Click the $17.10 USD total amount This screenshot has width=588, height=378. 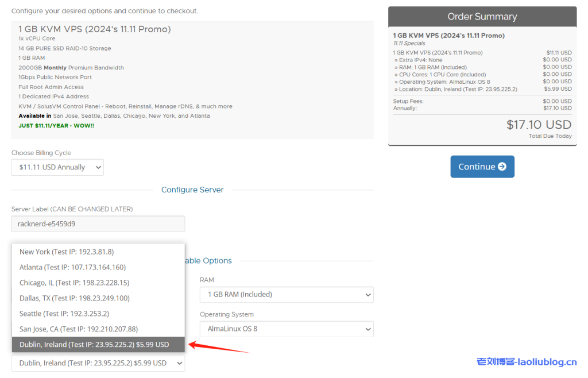(539, 125)
